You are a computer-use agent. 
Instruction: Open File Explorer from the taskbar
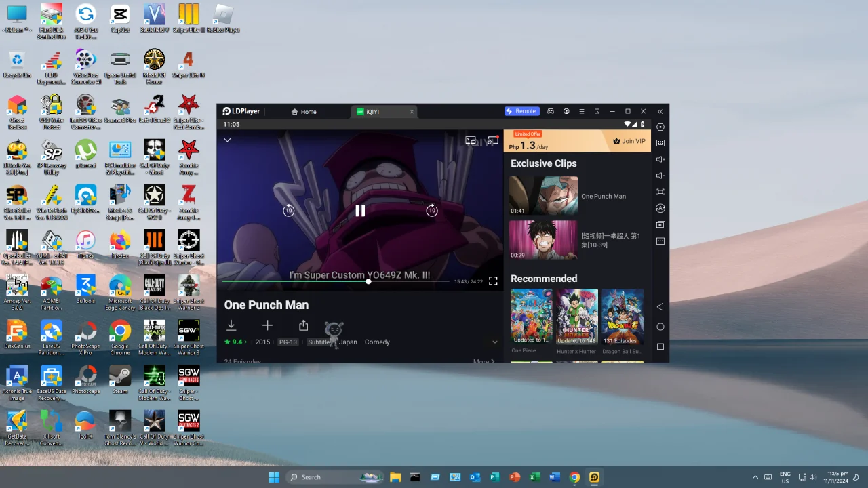pos(395,477)
